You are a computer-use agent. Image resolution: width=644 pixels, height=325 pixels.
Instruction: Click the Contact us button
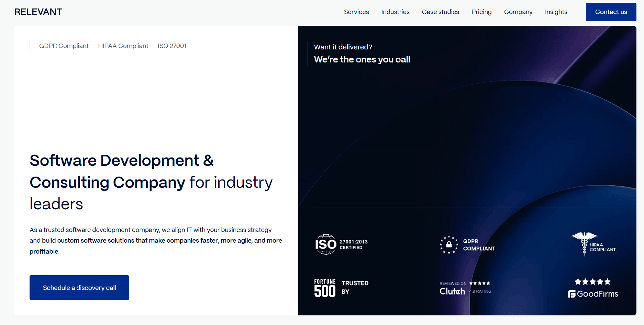tap(611, 12)
